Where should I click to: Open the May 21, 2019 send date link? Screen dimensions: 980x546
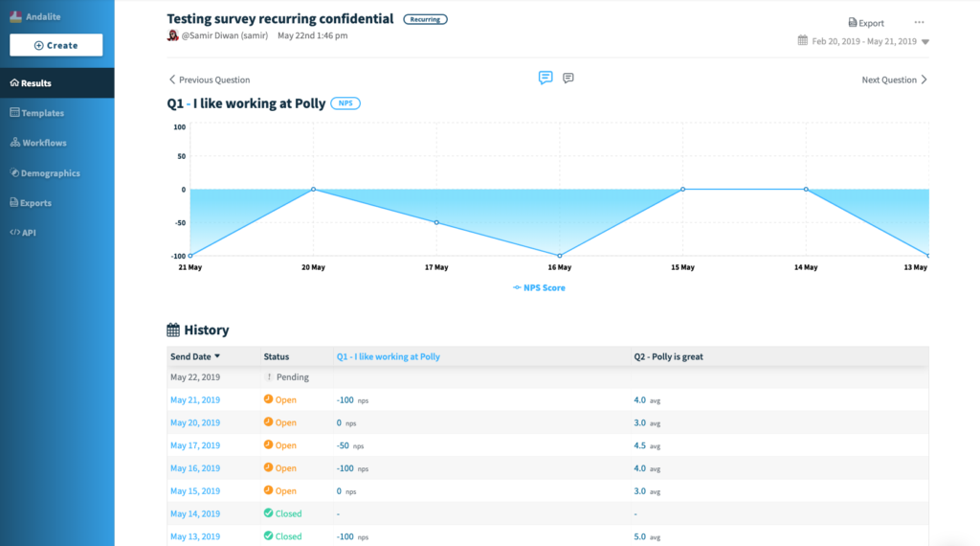(195, 400)
